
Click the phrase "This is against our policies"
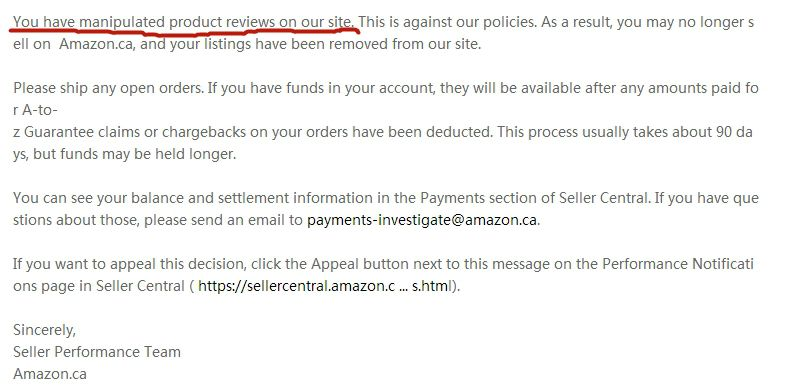(446, 23)
